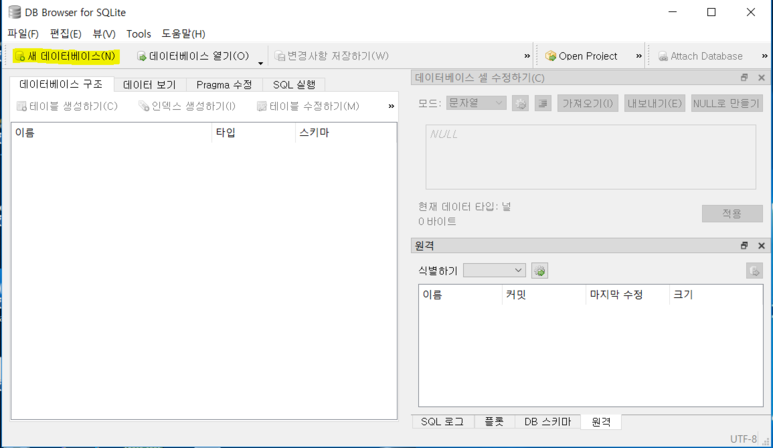Screen dimensions: 773x448
Task: Click the Attach Database toolbar button
Action: tap(701, 56)
